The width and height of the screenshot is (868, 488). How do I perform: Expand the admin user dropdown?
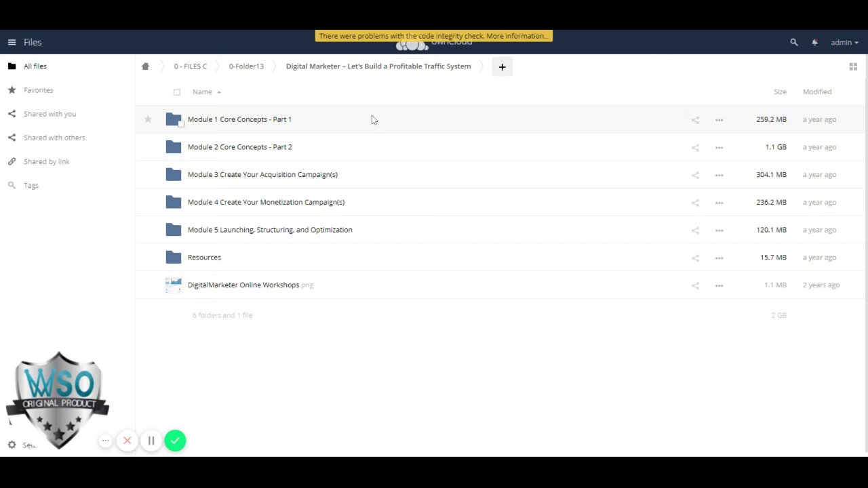click(844, 42)
